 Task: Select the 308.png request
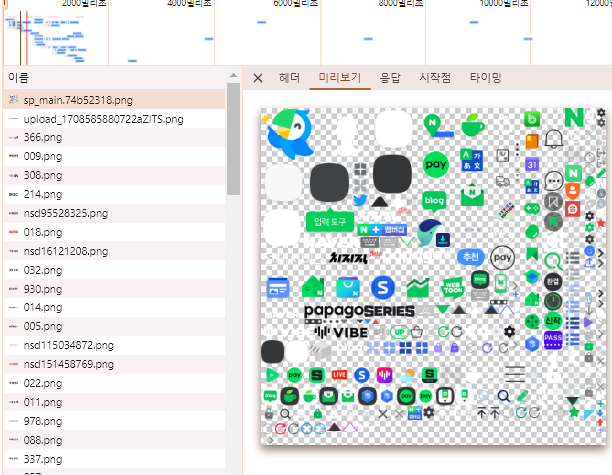pos(114,175)
